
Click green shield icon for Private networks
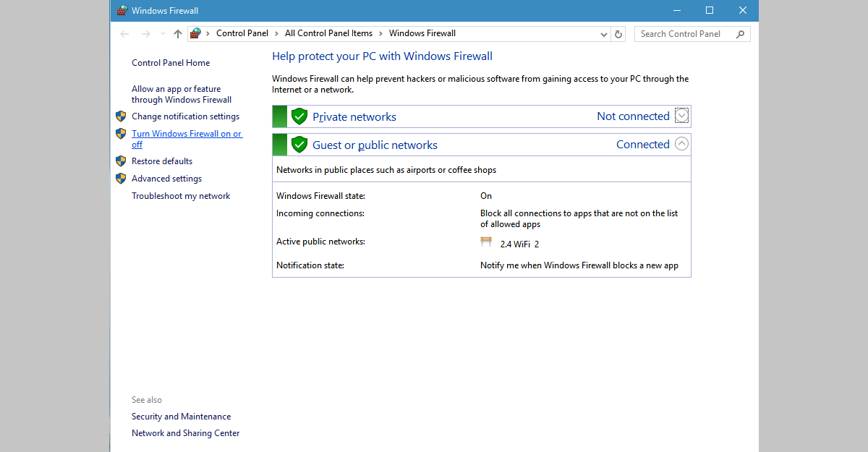coord(299,116)
